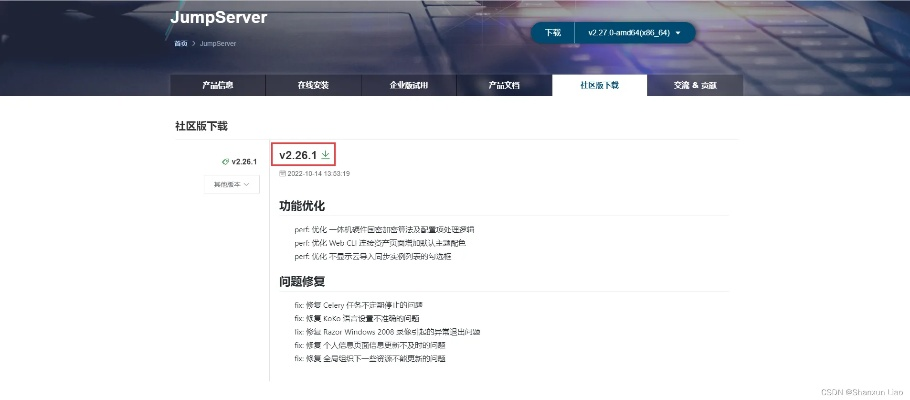910x400 pixels.
Task: Switch to the 产品信息 tab
Action: point(217,86)
